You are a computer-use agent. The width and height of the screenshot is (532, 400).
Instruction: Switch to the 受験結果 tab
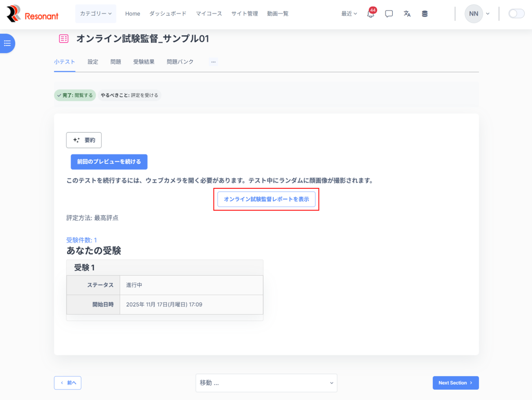point(143,62)
